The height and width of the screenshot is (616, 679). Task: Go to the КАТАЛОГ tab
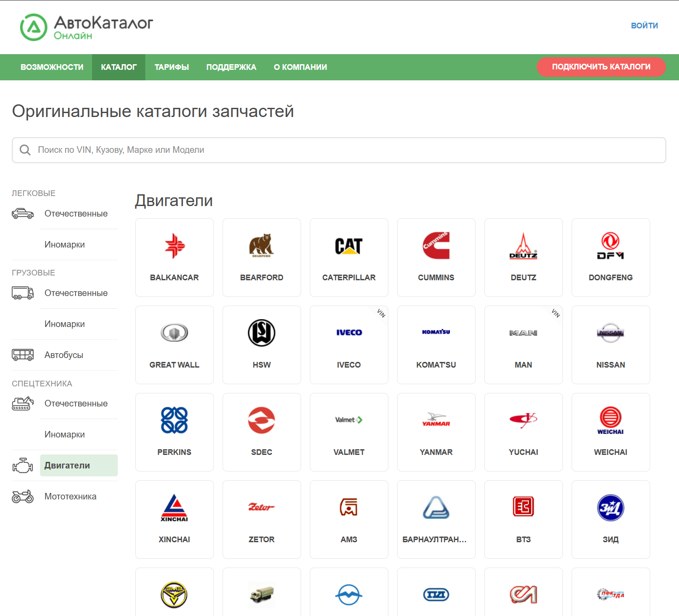119,67
